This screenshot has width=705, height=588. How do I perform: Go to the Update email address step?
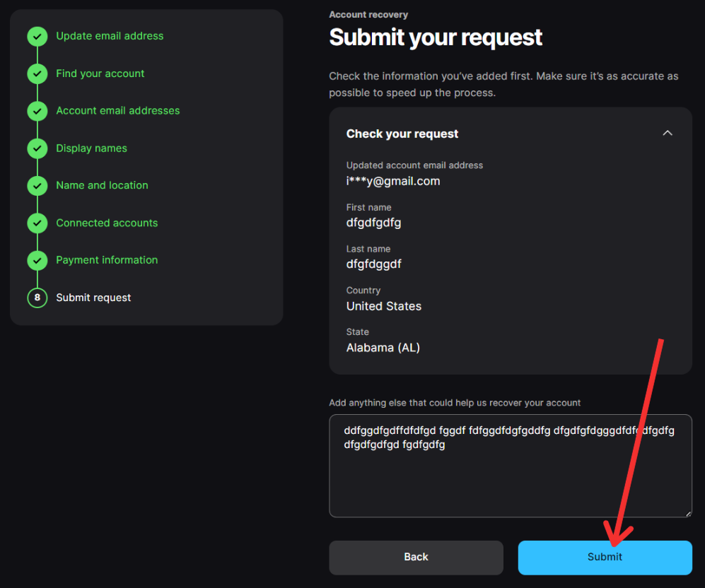[110, 36]
